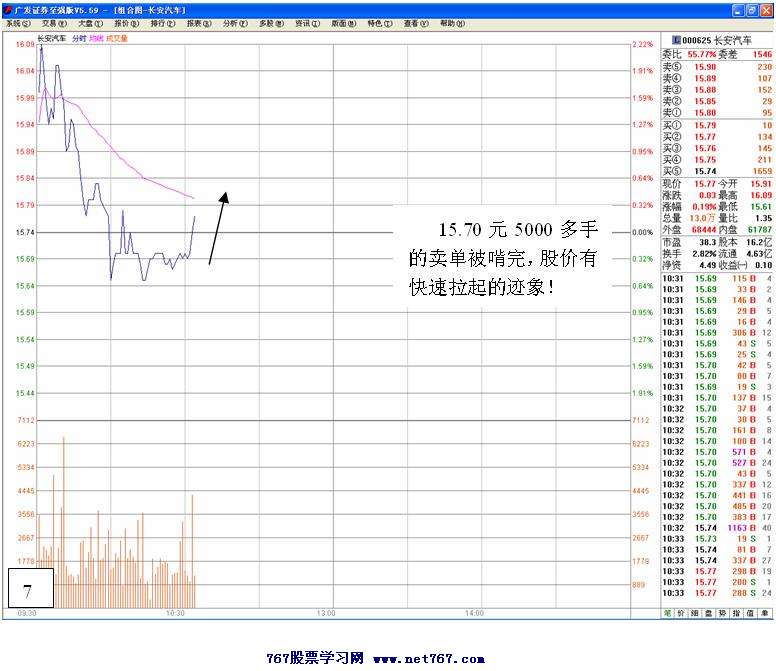The height and width of the screenshot is (671, 776).
Task: Switch to the 价 tab at bottom right
Action: [x=682, y=613]
